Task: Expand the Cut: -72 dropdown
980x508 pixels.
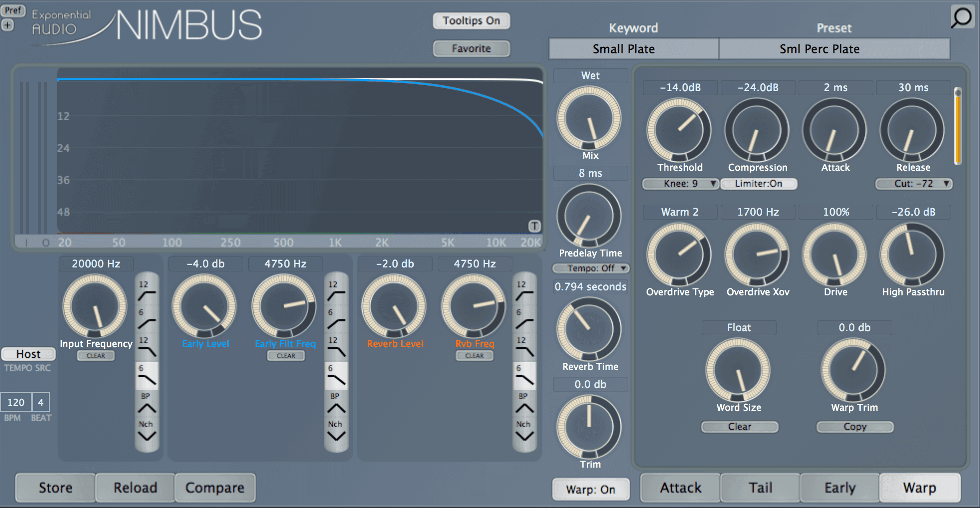Action: 914,183
